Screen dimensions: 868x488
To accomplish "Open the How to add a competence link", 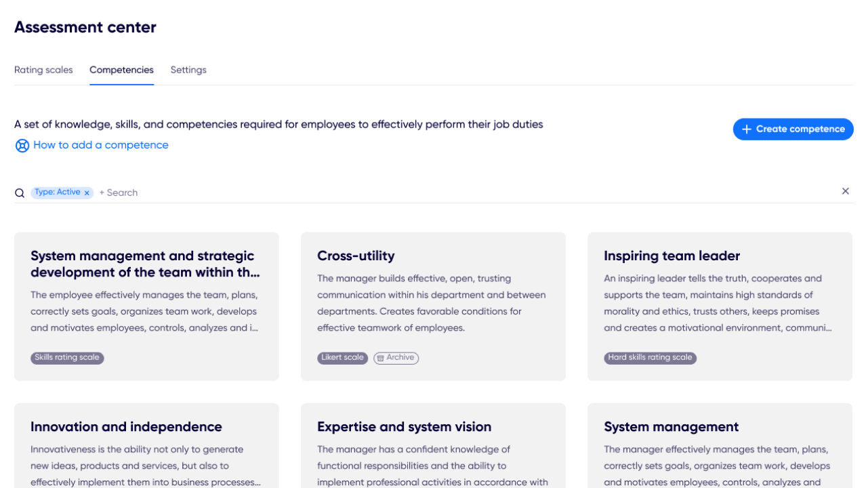I will click(100, 145).
